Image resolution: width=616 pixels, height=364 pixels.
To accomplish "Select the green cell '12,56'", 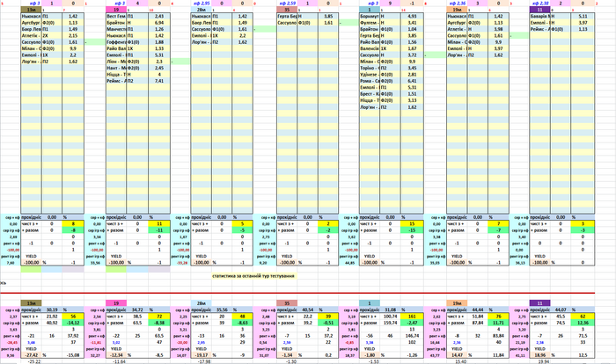I will [583, 323].
